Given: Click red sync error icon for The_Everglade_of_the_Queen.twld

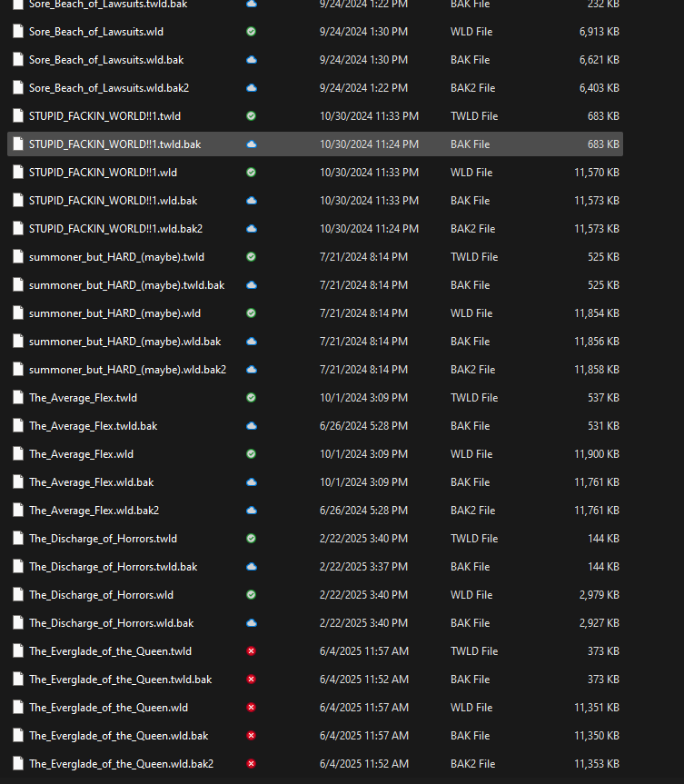Looking at the screenshot, I should (x=251, y=651).
